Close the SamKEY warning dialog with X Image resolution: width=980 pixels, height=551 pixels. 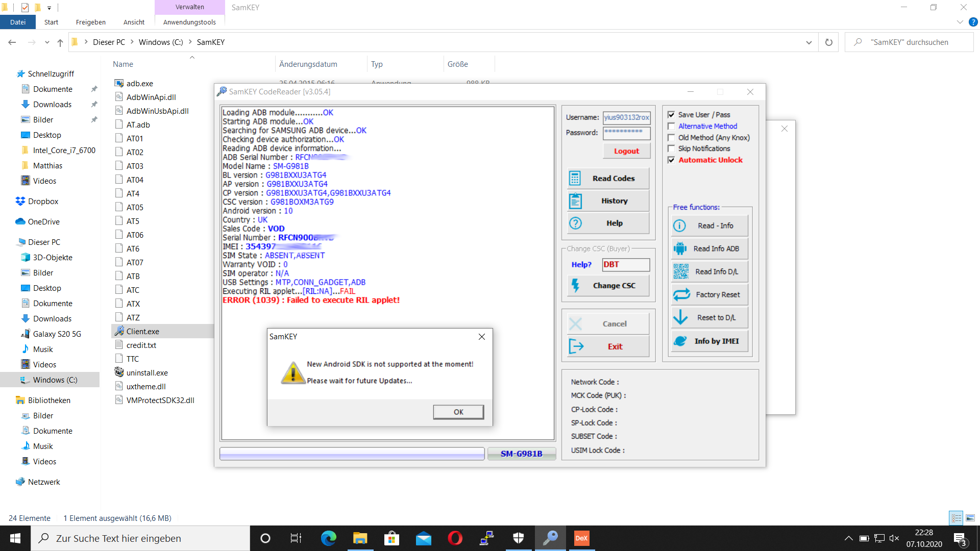click(x=482, y=337)
